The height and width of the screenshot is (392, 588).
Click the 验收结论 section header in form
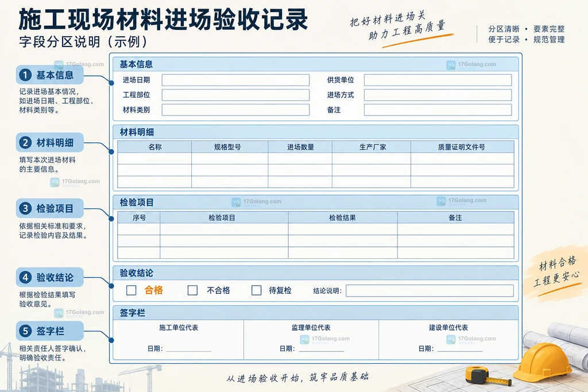[x=316, y=273]
